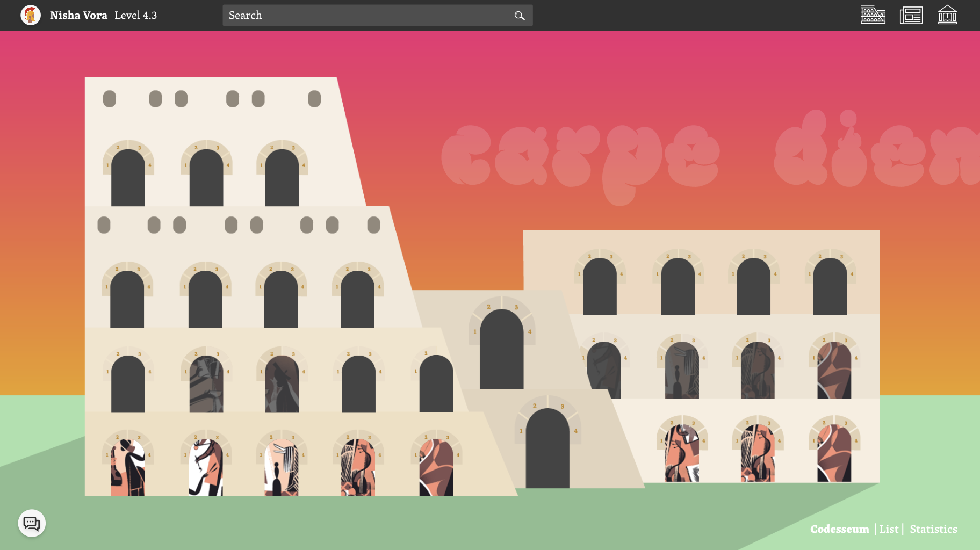Select the Codesseum footer link

pyautogui.click(x=839, y=529)
